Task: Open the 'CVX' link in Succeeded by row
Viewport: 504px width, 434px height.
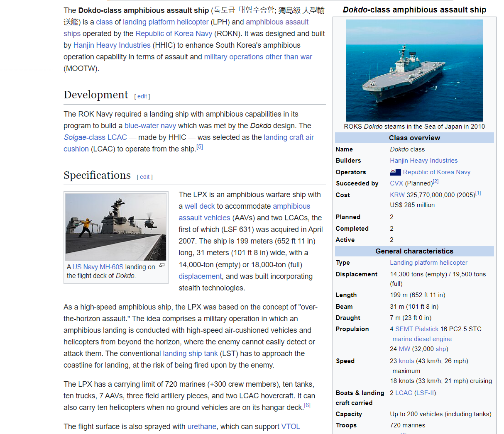Action: [x=396, y=183]
